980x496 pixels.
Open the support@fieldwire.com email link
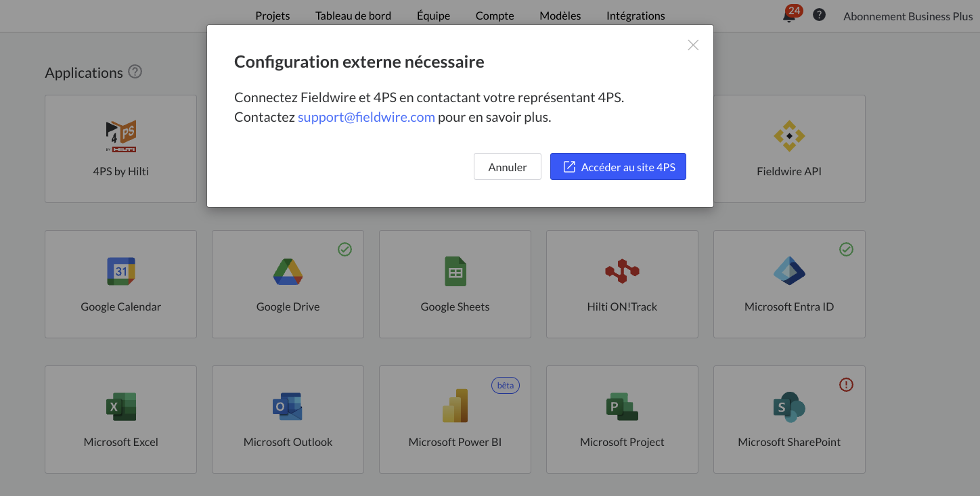(366, 117)
